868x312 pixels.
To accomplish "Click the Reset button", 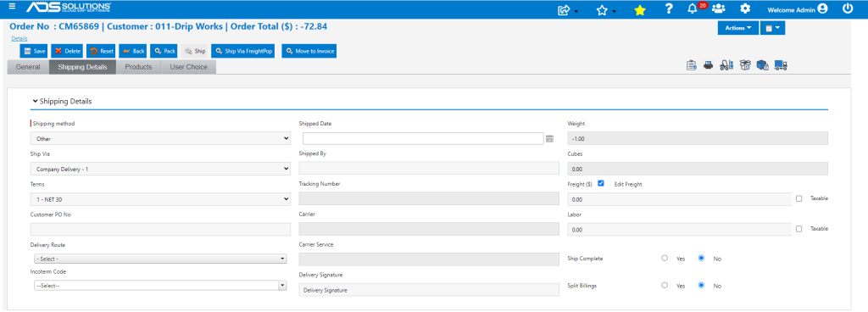I will pos(102,51).
